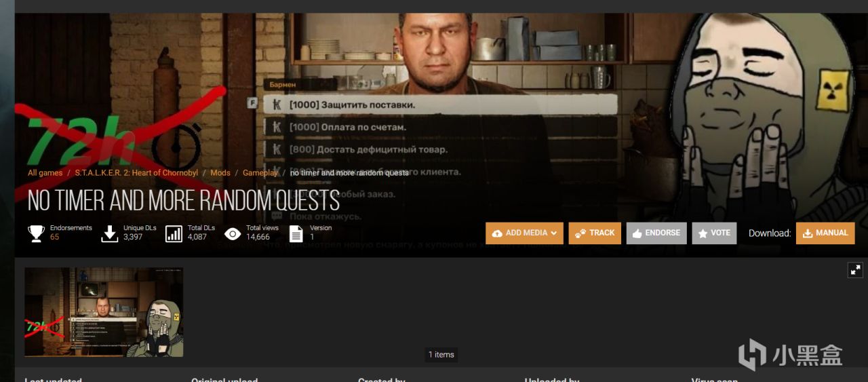868x382 pixels.
Task: Click the Total DLs bar chart icon
Action: [x=174, y=233]
